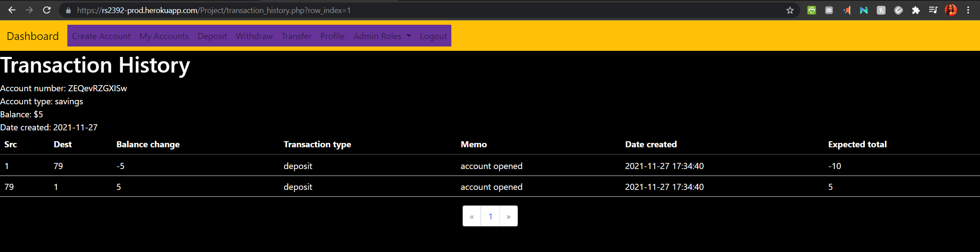Image resolution: width=980 pixels, height=252 pixels.
Task: Click the browser profile avatar
Action: click(x=951, y=10)
